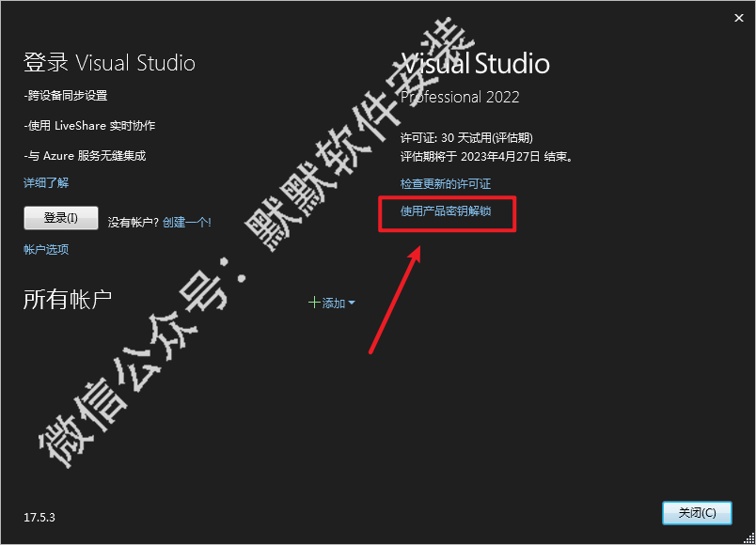Screen dimensions: 756x545
Task: Click the 登录 Visual Studio heading
Action: tap(109, 63)
